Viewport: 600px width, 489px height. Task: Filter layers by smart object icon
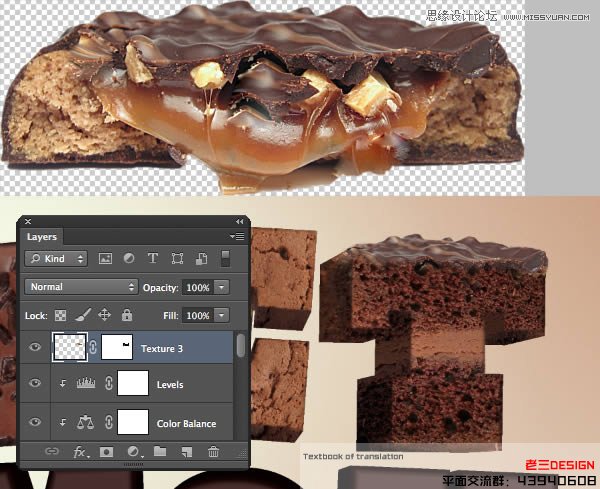click(x=202, y=259)
